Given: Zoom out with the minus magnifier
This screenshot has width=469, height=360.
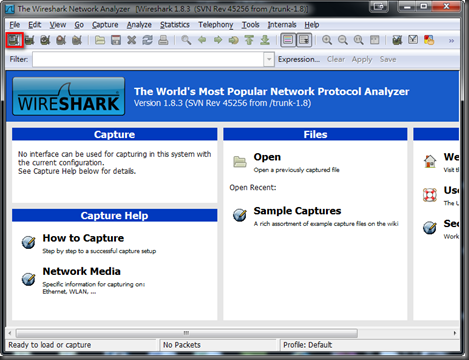Looking at the screenshot, I should click(x=343, y=40).
